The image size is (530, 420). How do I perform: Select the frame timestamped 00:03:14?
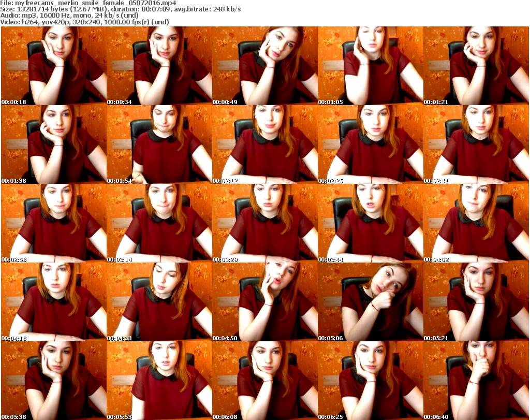click(x=159, y=223)
